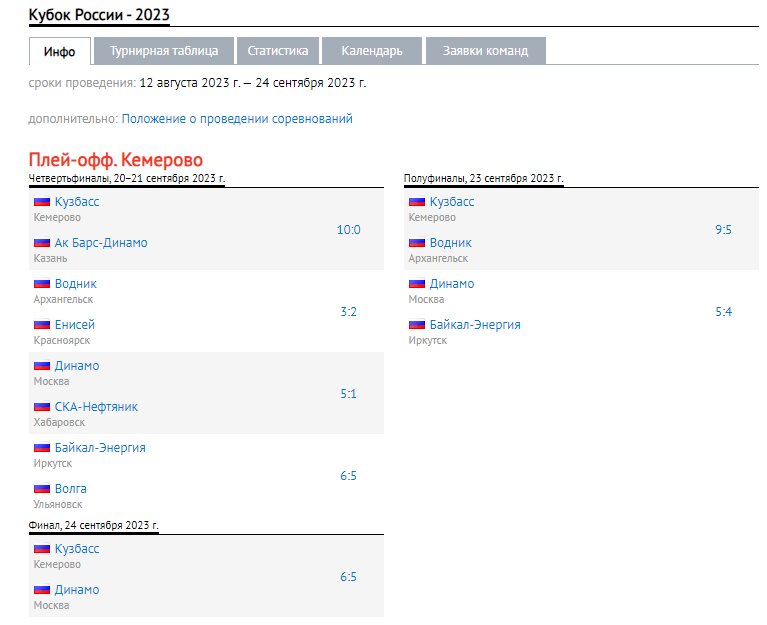
Task: Open Волга team page
Action: point(71,489)
